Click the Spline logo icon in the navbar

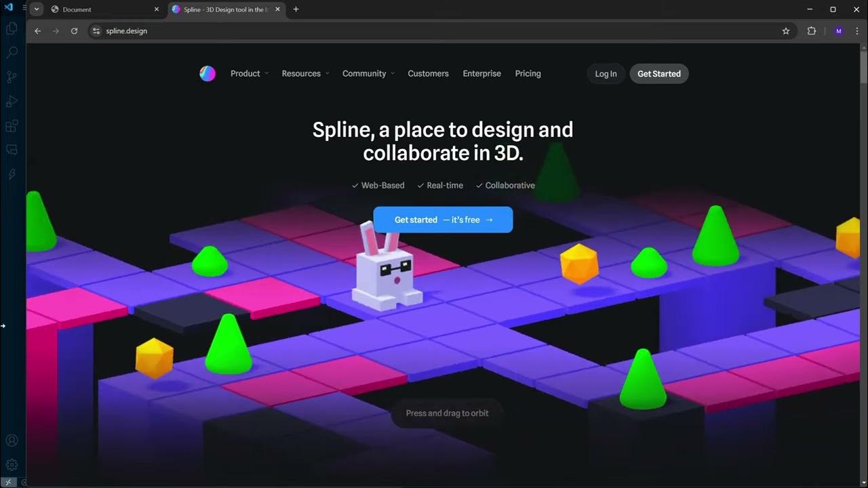click(208, 74)
